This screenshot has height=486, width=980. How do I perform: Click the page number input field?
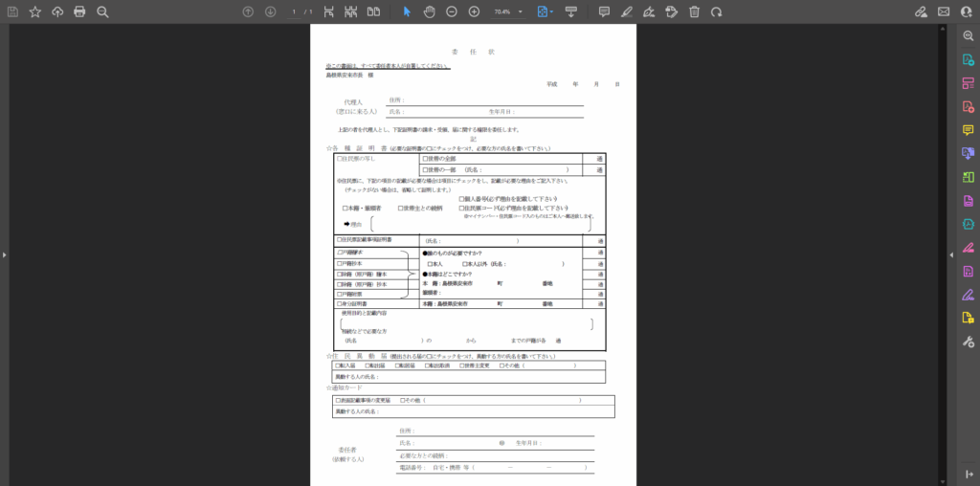tap(293, 11)
